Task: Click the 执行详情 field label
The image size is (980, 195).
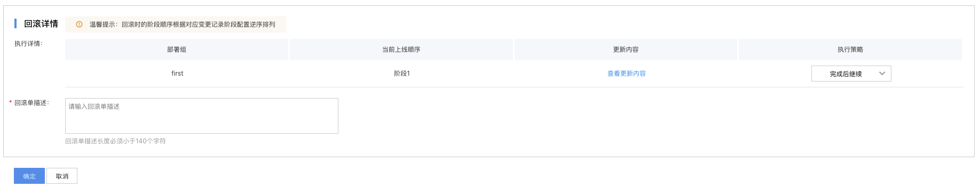Action: (x=28, y=44)
